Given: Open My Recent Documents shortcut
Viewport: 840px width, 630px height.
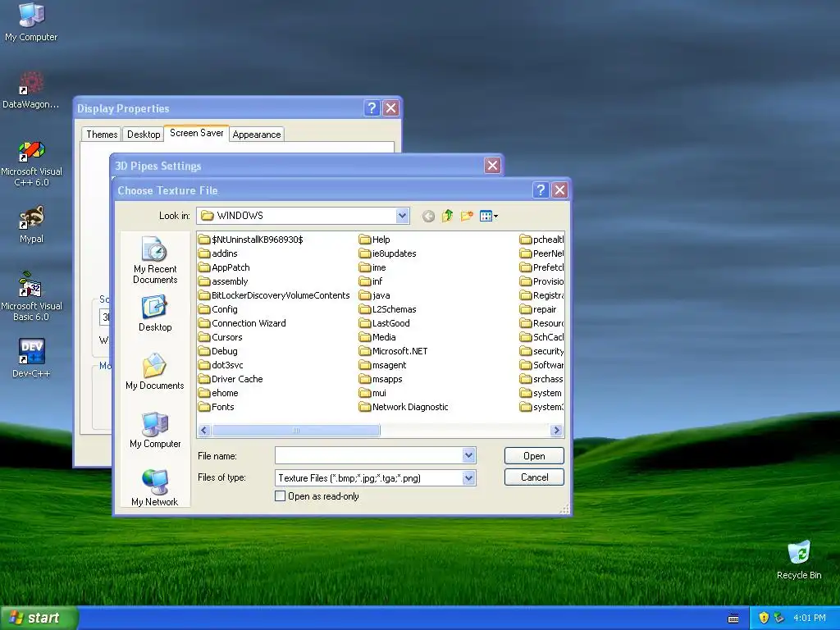Looking at the screenshot, I should [x=155, y=260].
